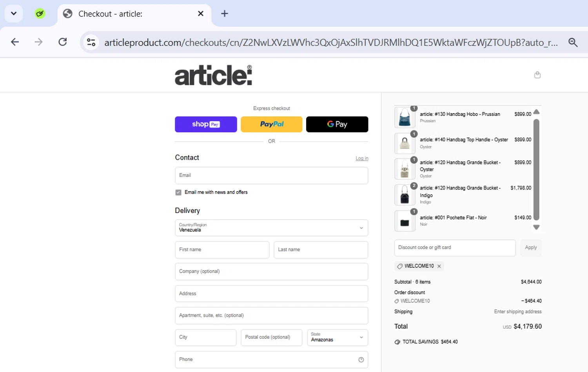Open Country/Region dropdown

(x=272, y=228)
